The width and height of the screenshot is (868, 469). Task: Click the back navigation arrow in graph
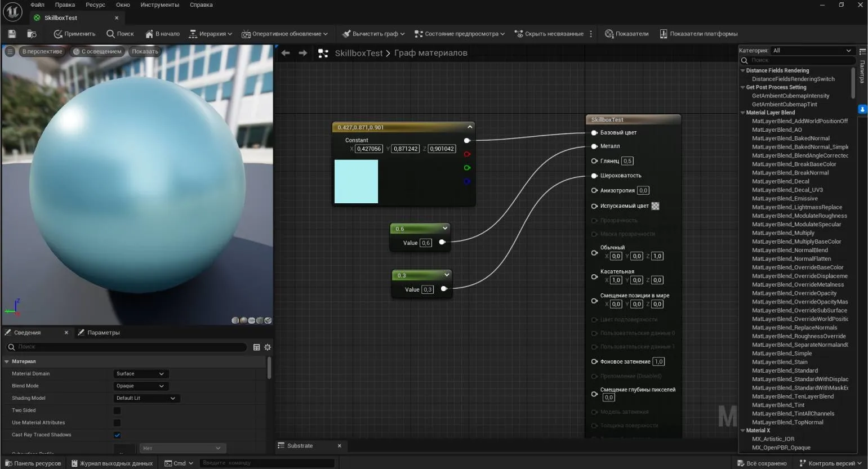286,53
